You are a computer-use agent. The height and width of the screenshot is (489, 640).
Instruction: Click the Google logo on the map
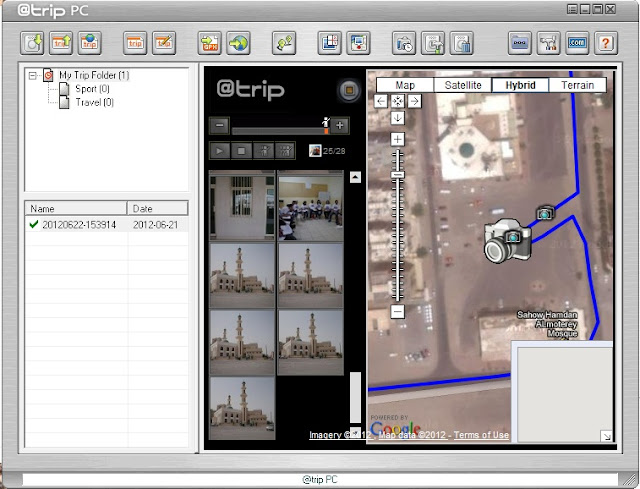tap(395, 427)
